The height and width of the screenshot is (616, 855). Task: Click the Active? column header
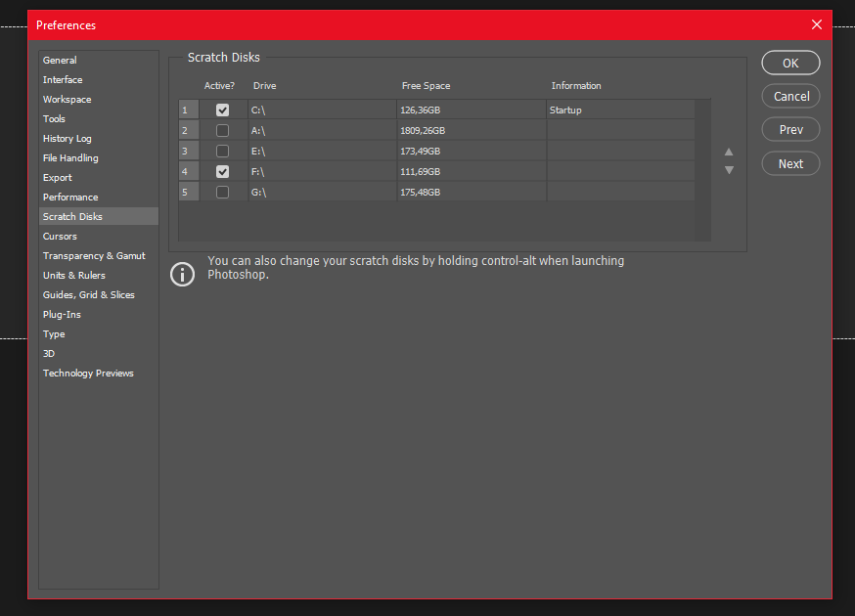[x=219, y=86]
